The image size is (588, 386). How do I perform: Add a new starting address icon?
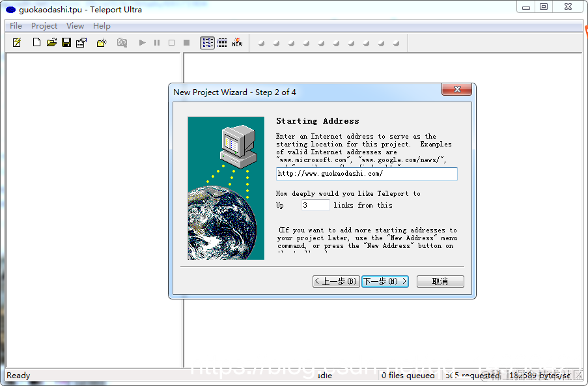tap(102, 42)
